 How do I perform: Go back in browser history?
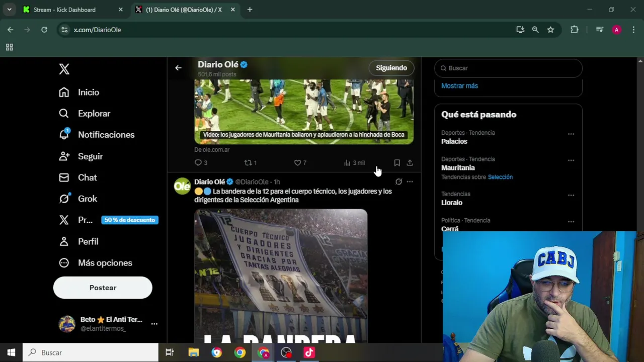(11, 30)
